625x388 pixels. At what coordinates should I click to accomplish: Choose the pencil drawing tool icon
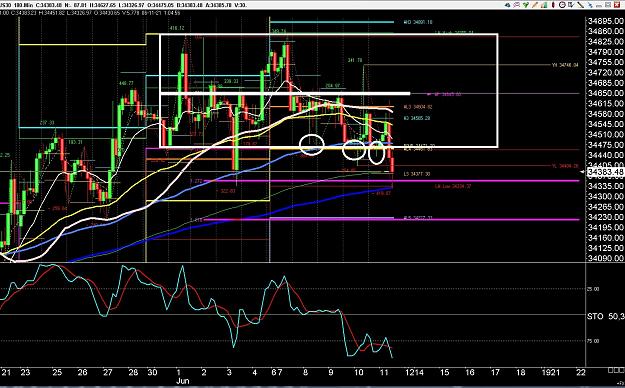tap(535, 5)
